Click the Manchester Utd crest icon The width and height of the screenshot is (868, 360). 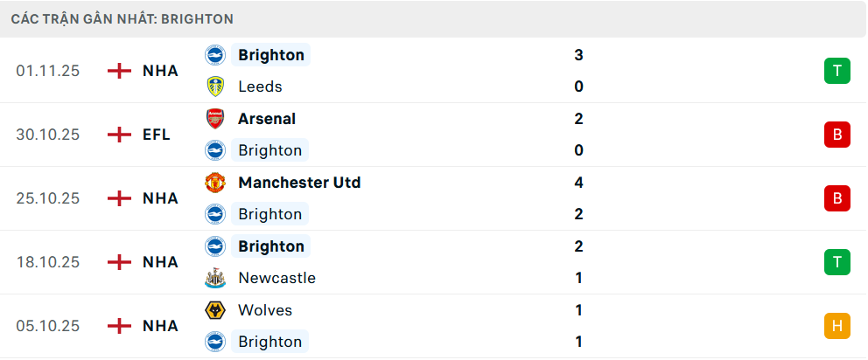tap(214, 183)
